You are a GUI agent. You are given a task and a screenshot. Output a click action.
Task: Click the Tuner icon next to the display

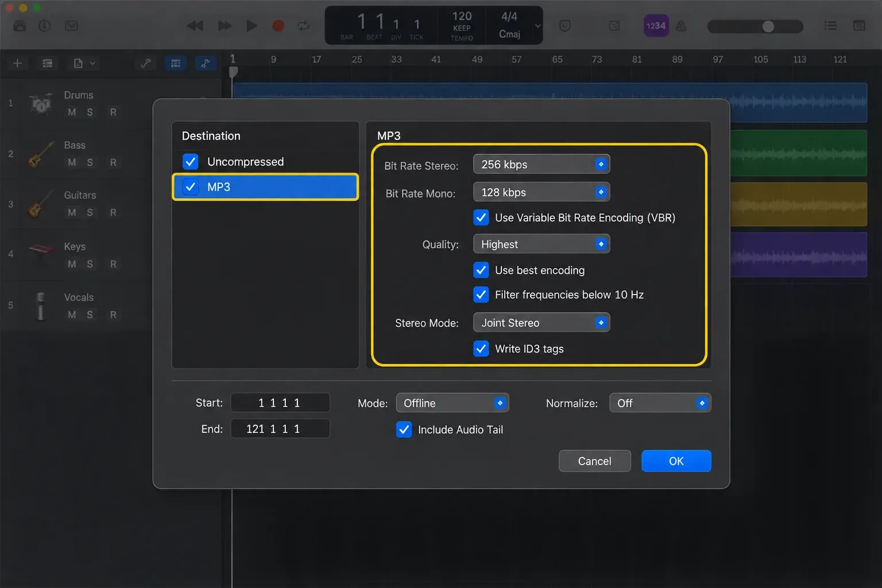click(x=565, y=26)
